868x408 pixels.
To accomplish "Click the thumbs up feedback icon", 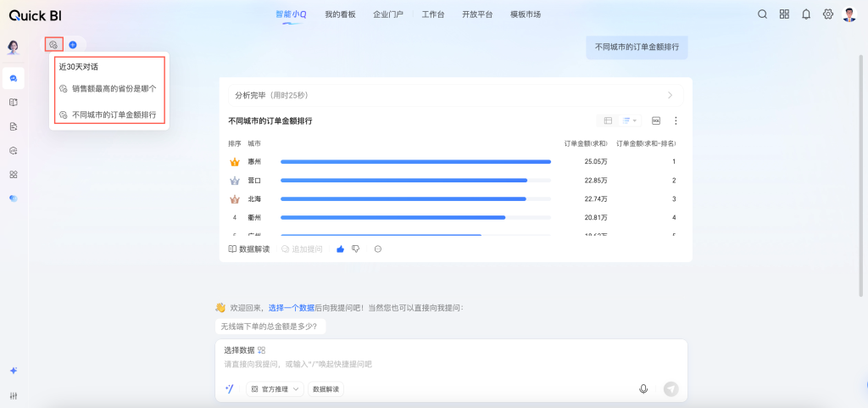I will (341, 249).
